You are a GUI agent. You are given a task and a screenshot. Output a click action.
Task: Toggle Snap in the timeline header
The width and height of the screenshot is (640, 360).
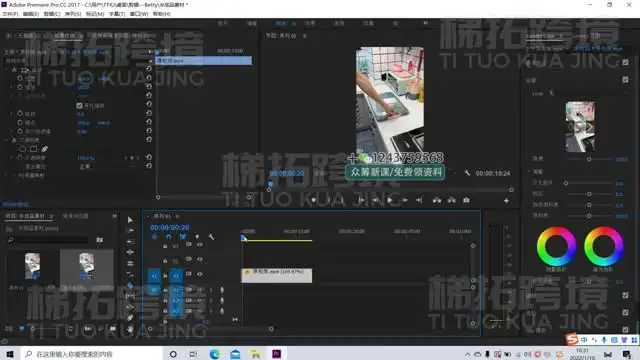pyautogui.click(x=169, y=237)
